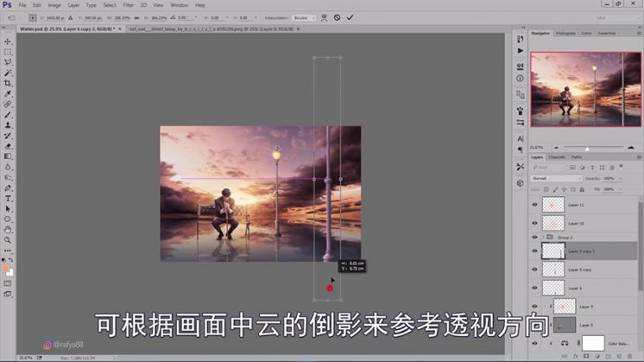The width and height of the screenshot is (644, 362).
Task: Toggle visibility of Layer 9
Action: tap(534, 306)
